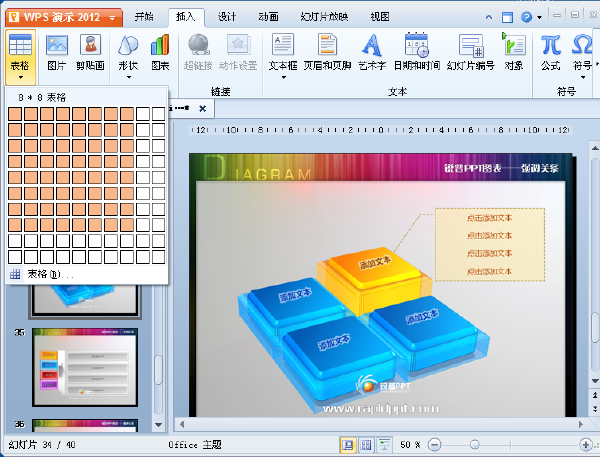
Task: Insert an Object (对象) via ribbon
Action: (514, 51)
